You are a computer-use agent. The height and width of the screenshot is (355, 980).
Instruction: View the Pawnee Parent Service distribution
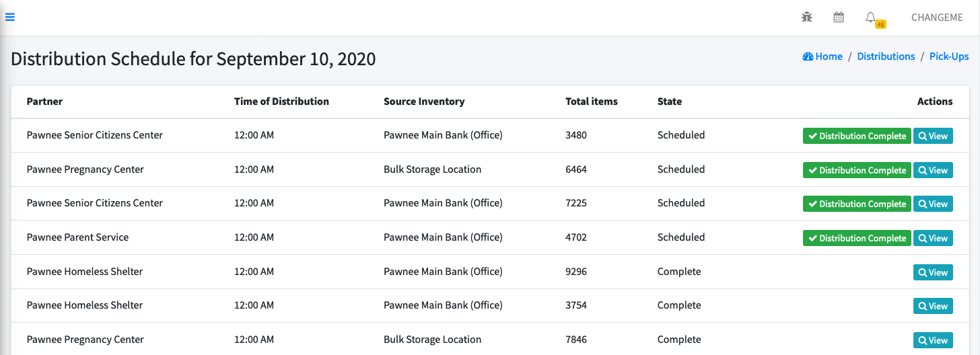coord(933,238)
